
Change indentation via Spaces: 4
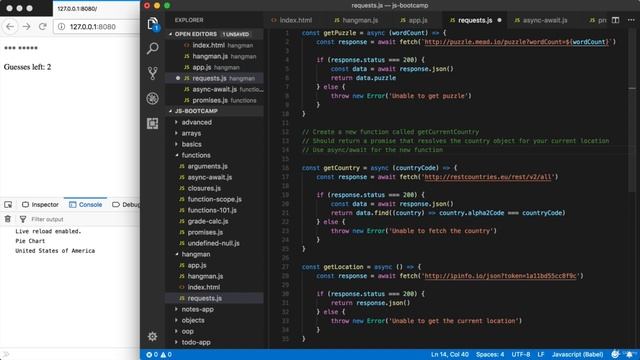(490, 355)
